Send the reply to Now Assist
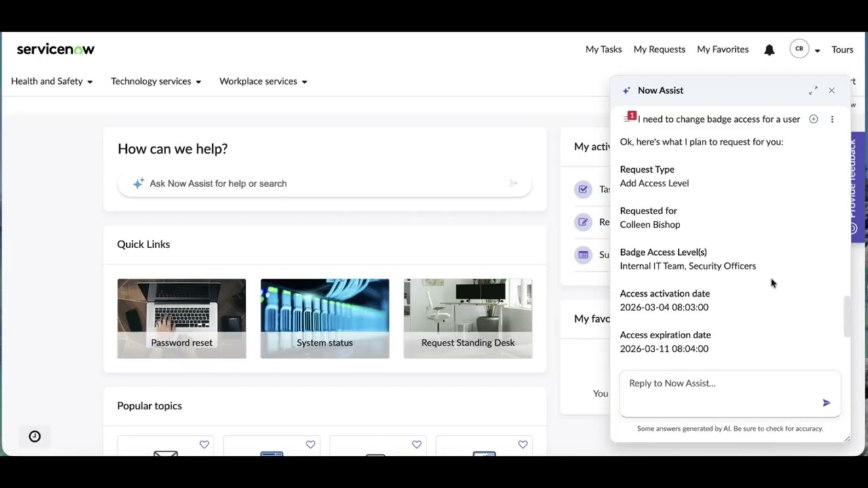 (x=826, y=403)
